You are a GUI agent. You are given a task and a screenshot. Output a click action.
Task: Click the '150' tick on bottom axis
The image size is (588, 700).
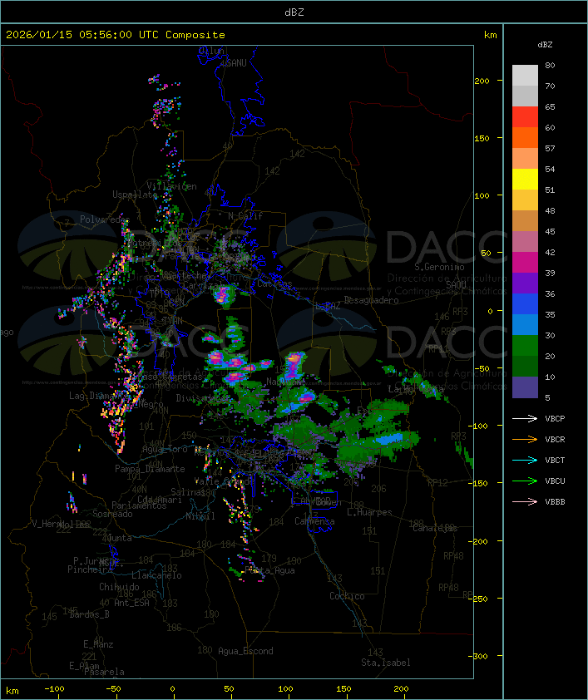click(x=343, y=689)
